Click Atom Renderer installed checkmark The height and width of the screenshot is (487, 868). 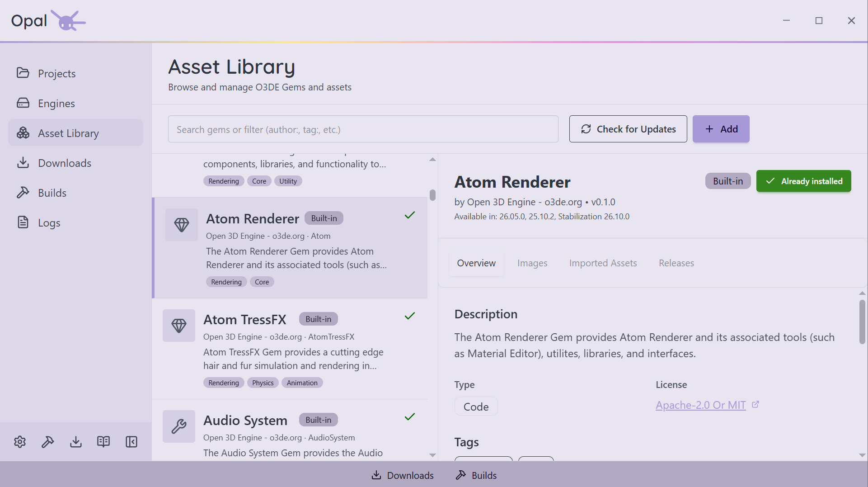tap(410, 215)
